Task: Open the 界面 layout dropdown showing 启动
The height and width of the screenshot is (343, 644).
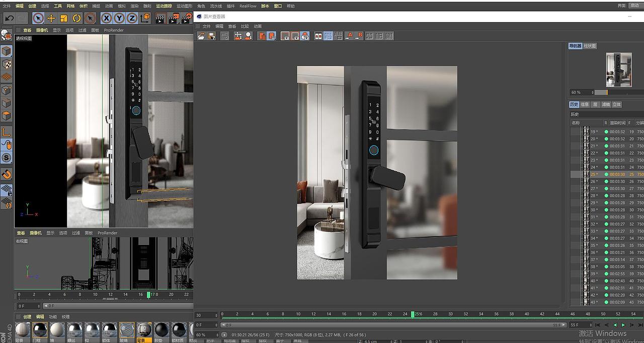Action: (x=635, y=6)
